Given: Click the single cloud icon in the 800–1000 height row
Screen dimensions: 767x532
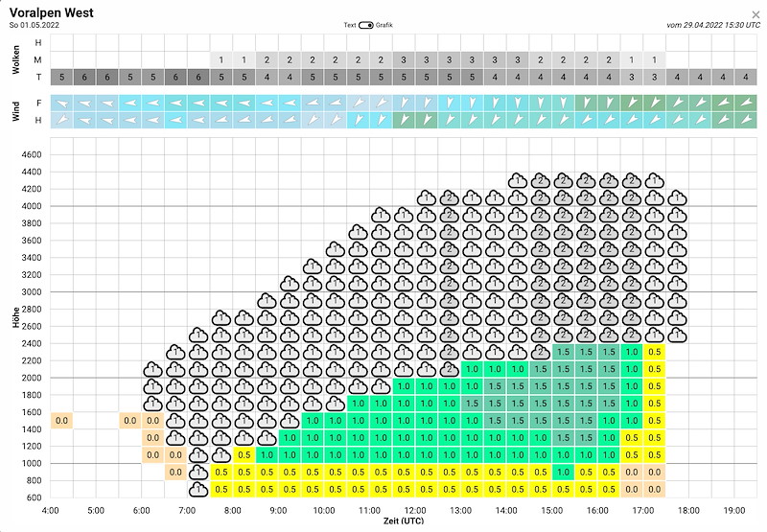Looking at the screenshot, I should 198,473.
